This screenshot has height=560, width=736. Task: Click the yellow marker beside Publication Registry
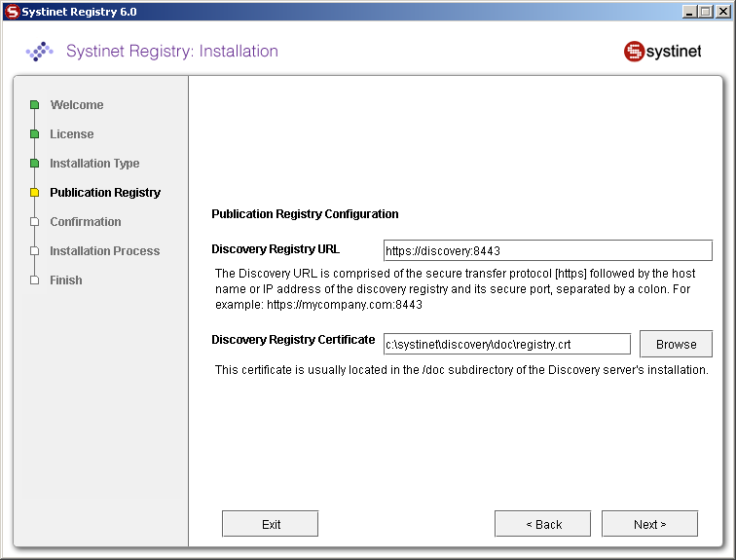[x=34, y=193]
